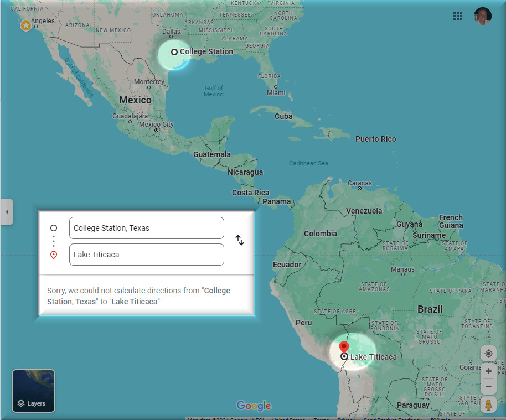Click the red Lake Titicaca pin
Viewport: 506px width, 420px height.
pyautogui.click(x=344, y=348)
